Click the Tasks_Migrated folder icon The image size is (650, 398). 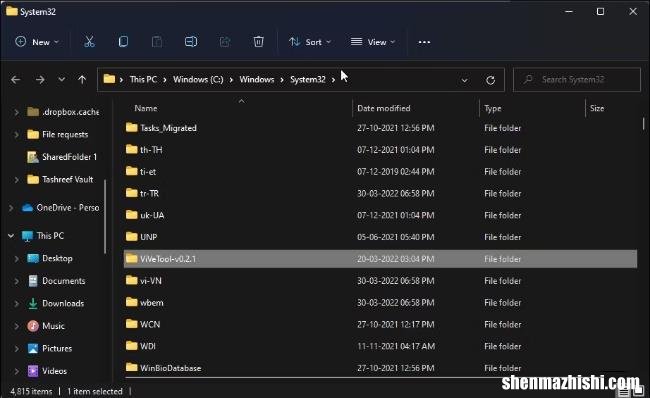[x=131, y=127]
